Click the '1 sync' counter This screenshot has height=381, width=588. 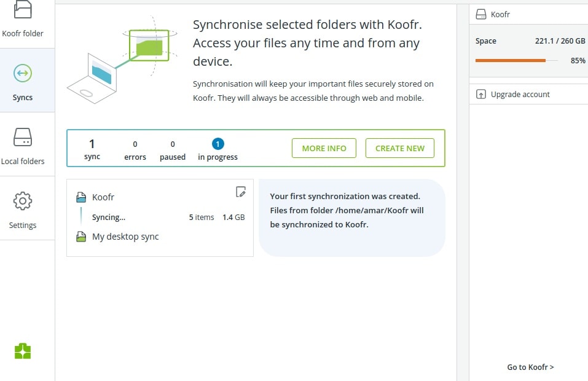[x=92, y=149]
